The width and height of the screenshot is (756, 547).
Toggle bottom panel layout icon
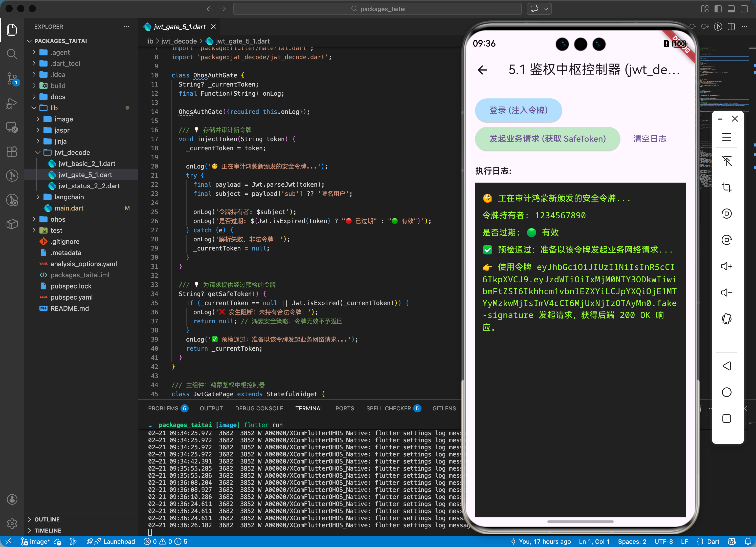coord(731,9)
